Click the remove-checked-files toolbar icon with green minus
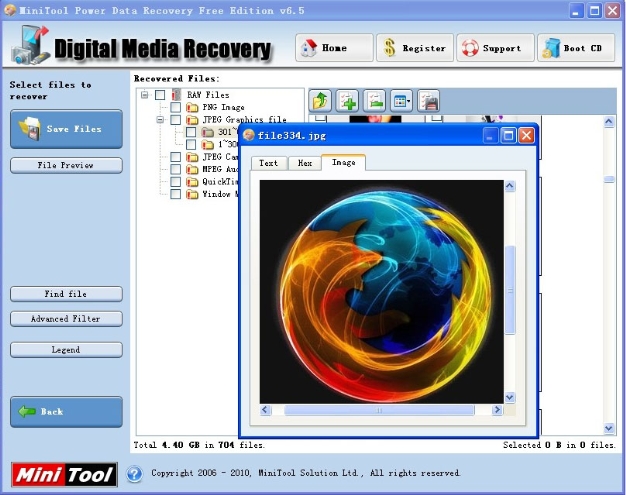This screenshot has width=626, height=495. click(x=374, y=101)
